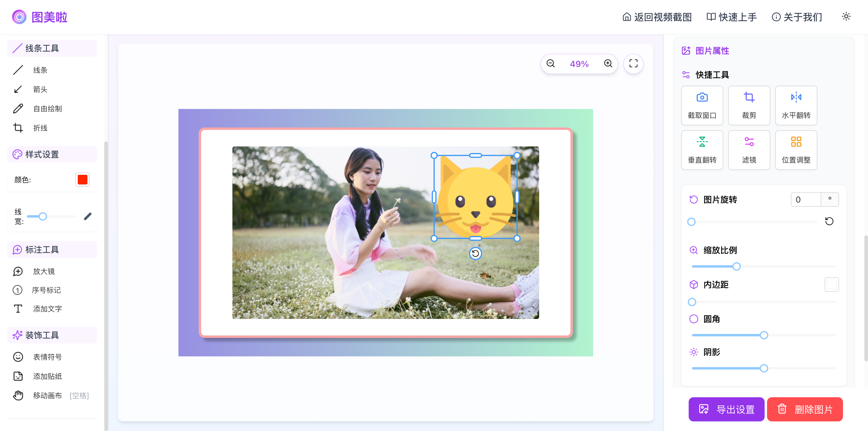Click the rotate handle below cat sticker
This screenshot has height=431, width=868.
(x=475, y=253)
